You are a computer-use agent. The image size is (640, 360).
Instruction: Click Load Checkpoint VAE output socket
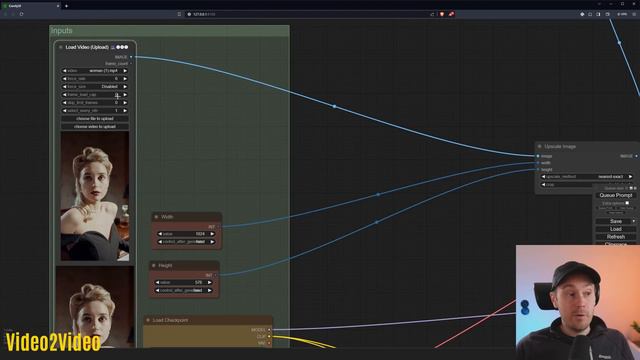coord(269,343)
